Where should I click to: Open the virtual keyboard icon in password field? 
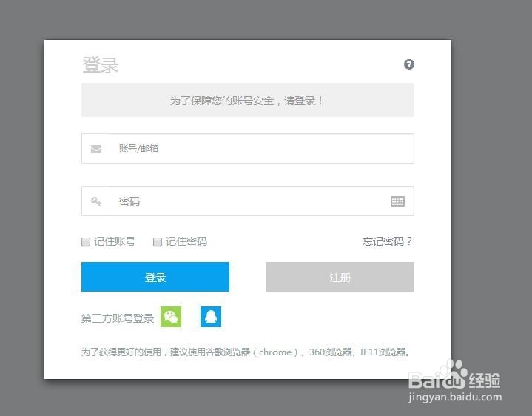[397, 201]
